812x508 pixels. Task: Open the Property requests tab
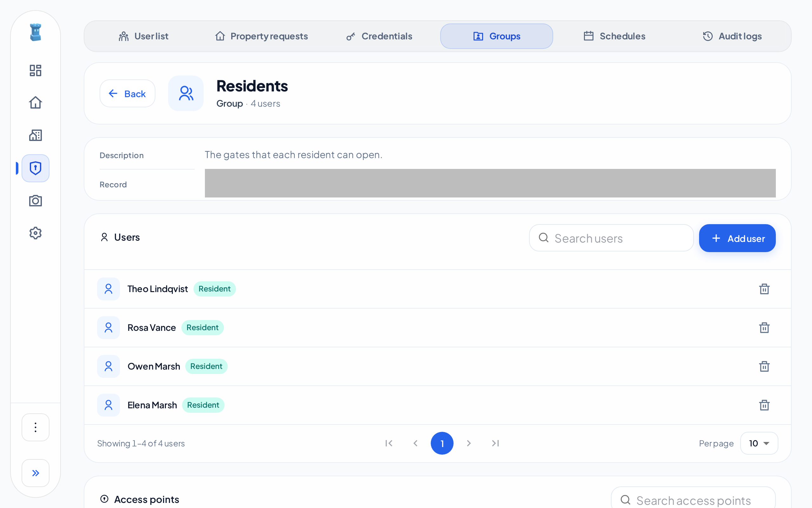pyautogui.click(x=261, y=36)
